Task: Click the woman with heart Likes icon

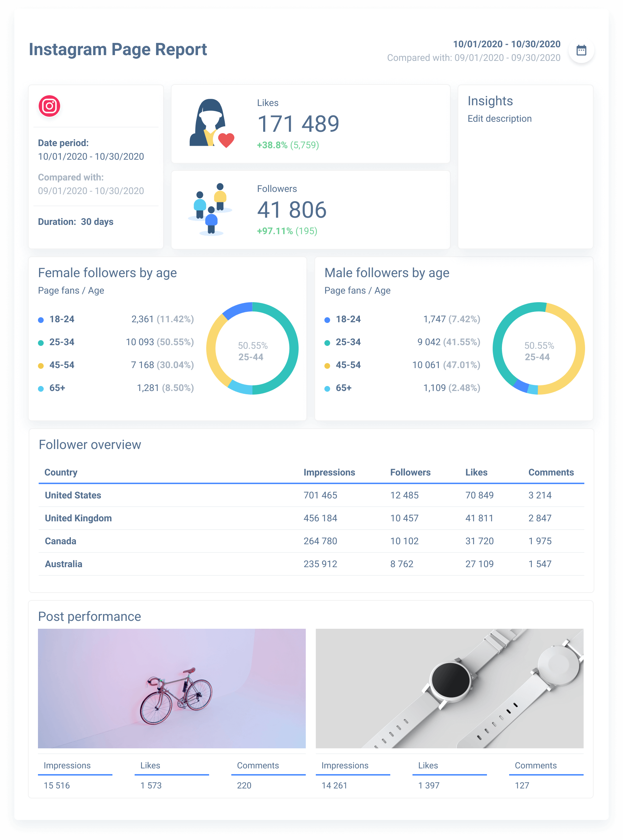Action: (x=212, y=123)
